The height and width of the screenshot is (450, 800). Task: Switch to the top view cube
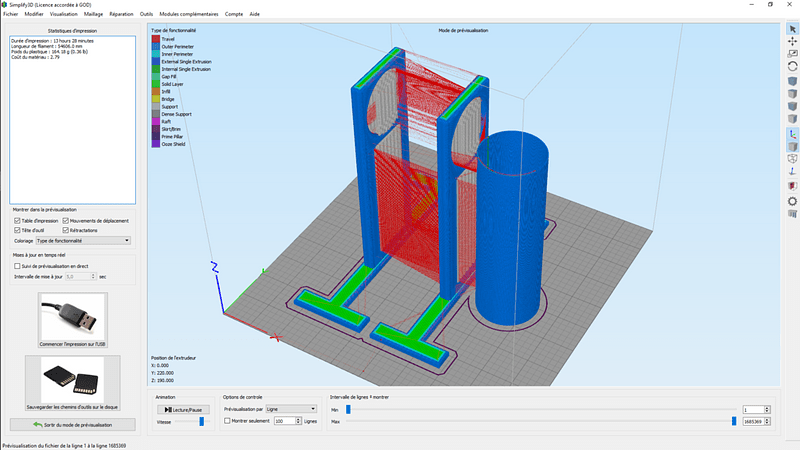point(792,94)
